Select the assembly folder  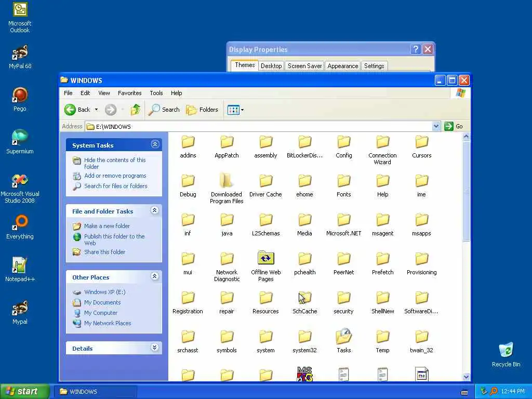265,147
